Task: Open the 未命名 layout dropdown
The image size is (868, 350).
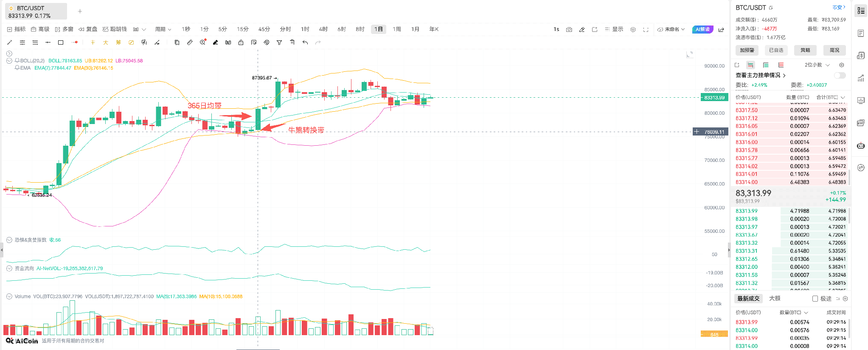Action: (671, 29)
